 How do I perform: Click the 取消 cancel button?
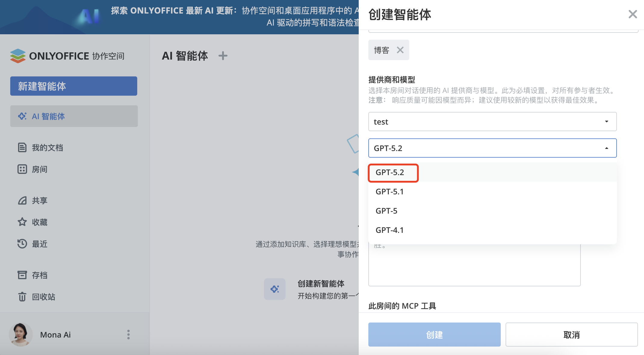tap(571, 335)
